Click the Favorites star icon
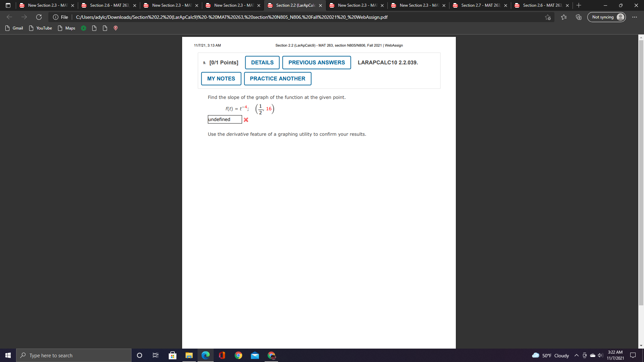This screenshot has height=362, width=644. coord(563,17)
